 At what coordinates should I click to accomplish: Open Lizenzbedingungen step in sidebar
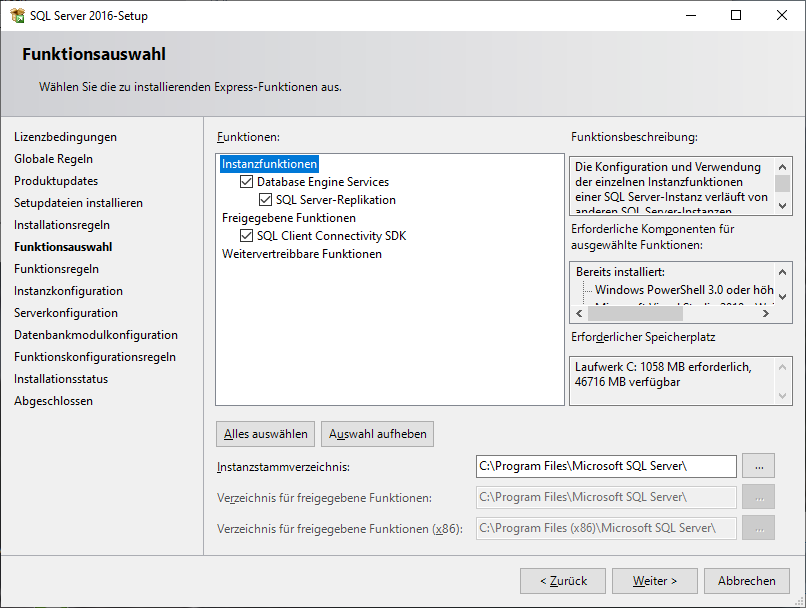tap(65, 137)
